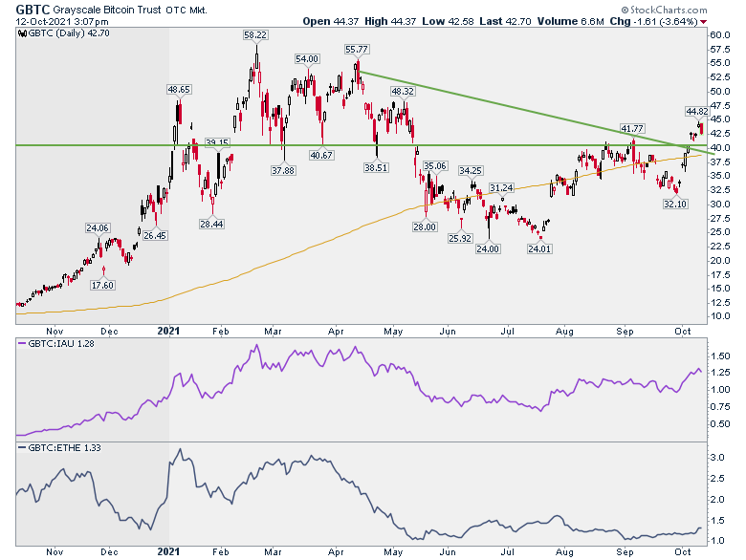The image size is (746, 560).
Task: Click the 60.0 price axis label
Action: click(719, 34)
